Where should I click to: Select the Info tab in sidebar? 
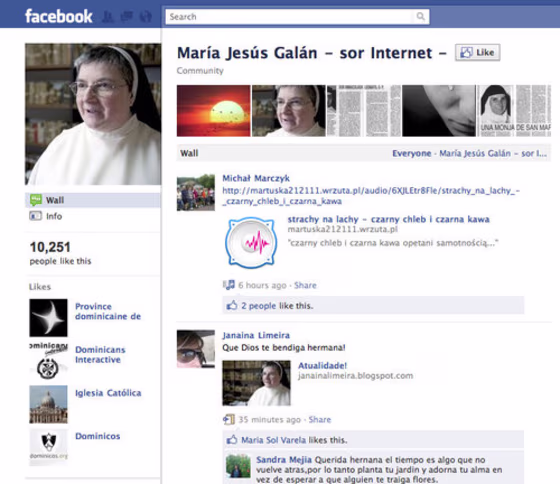[x=93, y=216]
